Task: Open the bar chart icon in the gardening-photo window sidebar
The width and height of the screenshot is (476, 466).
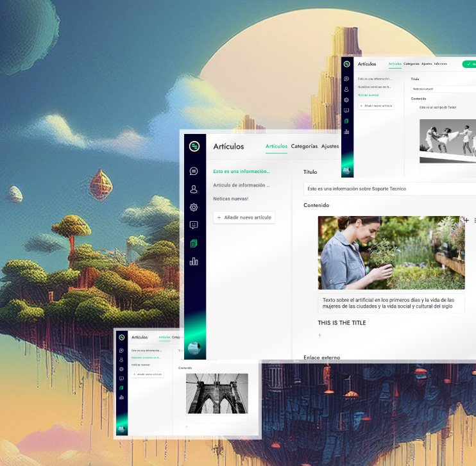Action: pos(194,262)
